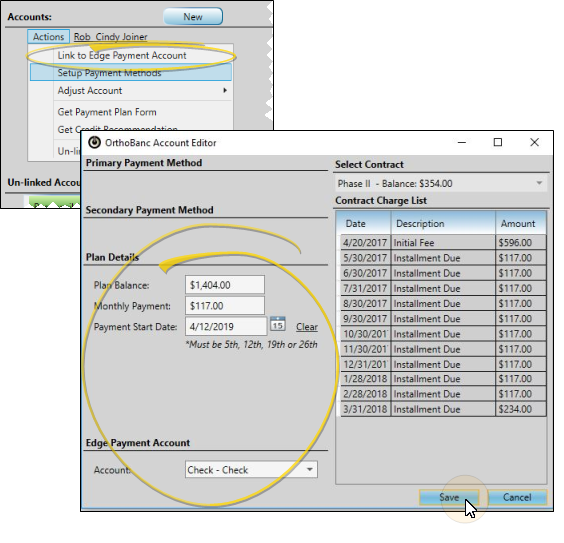
Task: Open the Payment Start Date calendar picker
Action: [x=277, y=324]
